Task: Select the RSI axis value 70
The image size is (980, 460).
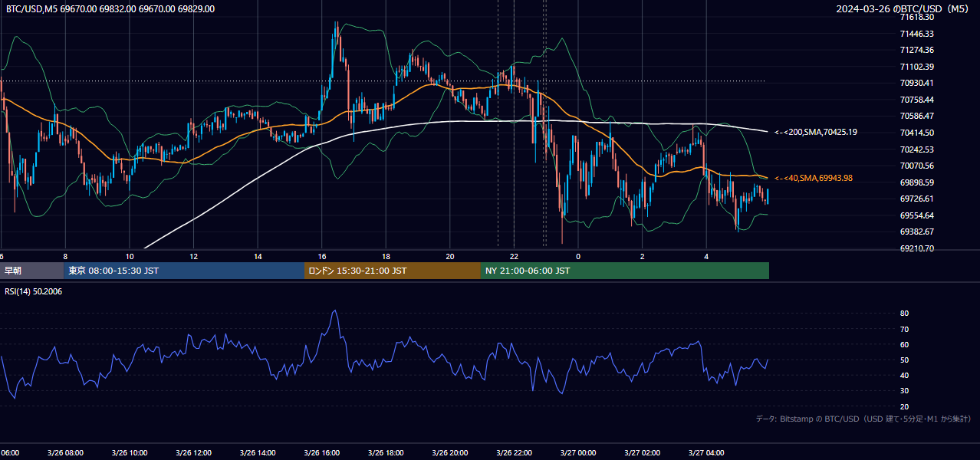Action: pyautogui.click(x=905, y=329)
